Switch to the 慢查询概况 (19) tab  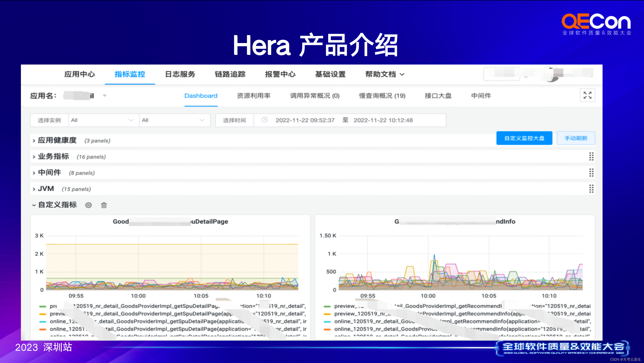382,96
